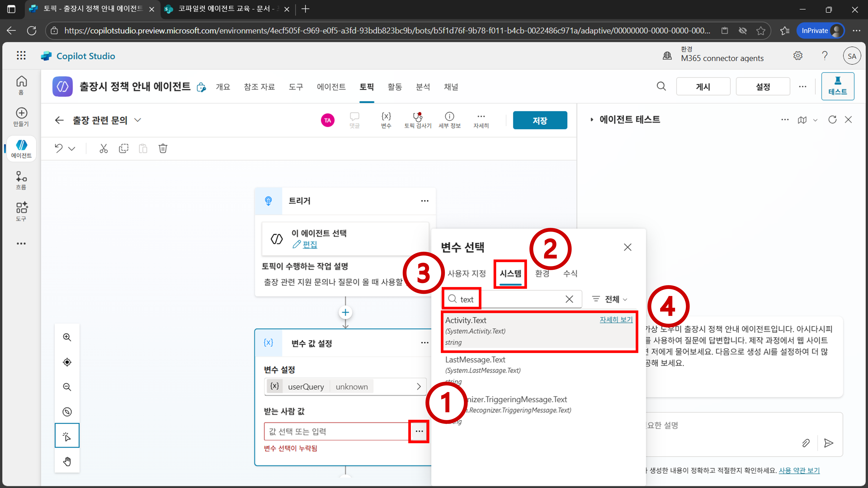The image size is (868, 488).
Task: Click the paperclip attach icon
Action: (806, 443)
